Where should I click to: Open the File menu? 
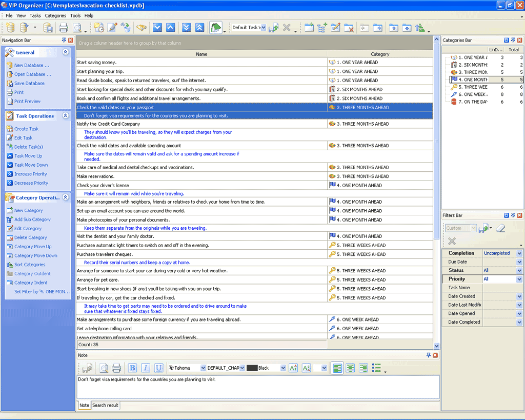pyautogui.click(x=9, y=15)
